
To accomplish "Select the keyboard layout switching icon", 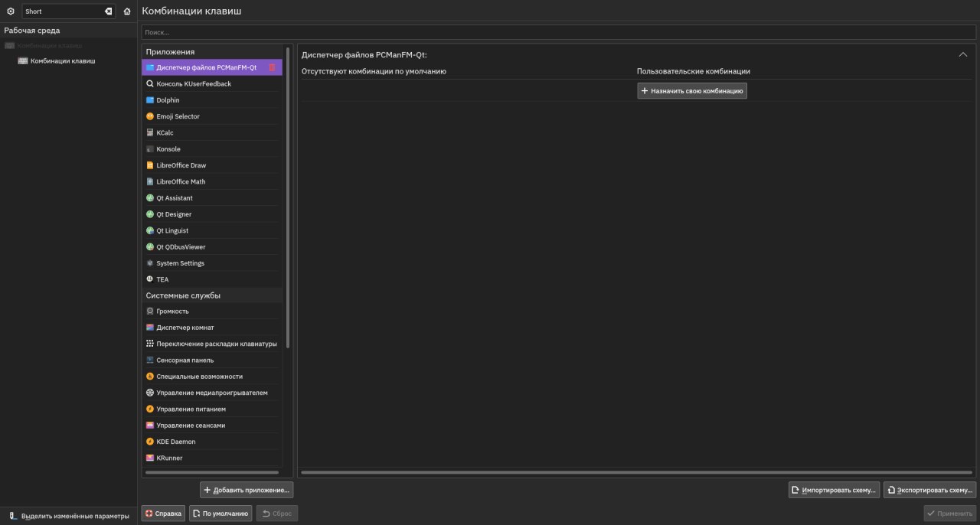I will (x=150, y=344).
